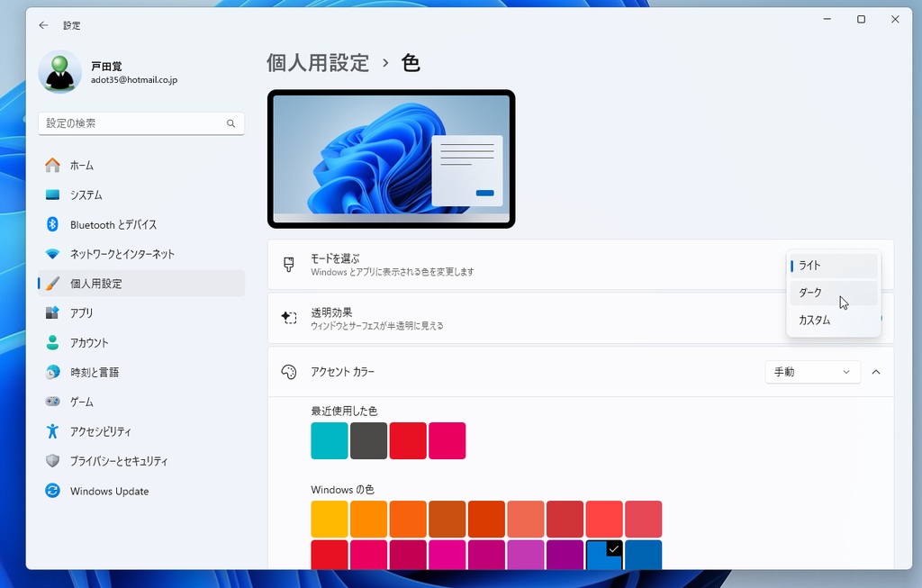Click the アカウント person icon
This screenshot has width=922, height=588.
[x=52, y=342]
